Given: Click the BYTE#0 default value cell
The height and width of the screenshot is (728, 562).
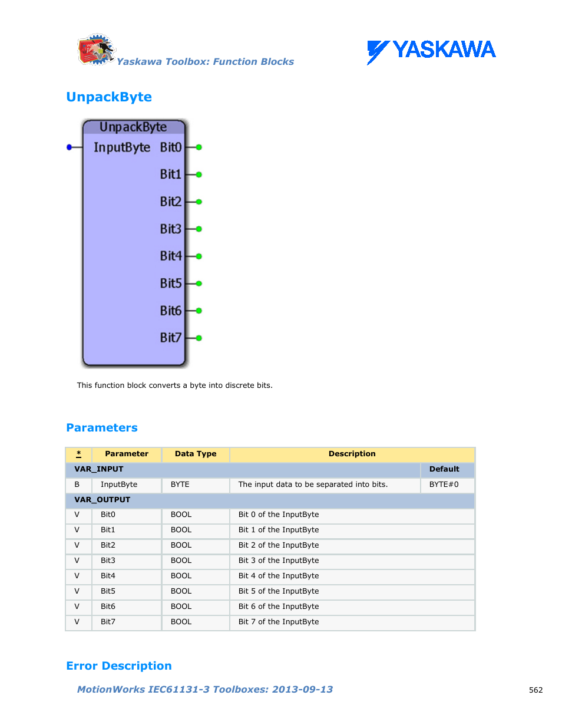Looking at the screenshot, I should pyautogui.click(x=448, y=485).
